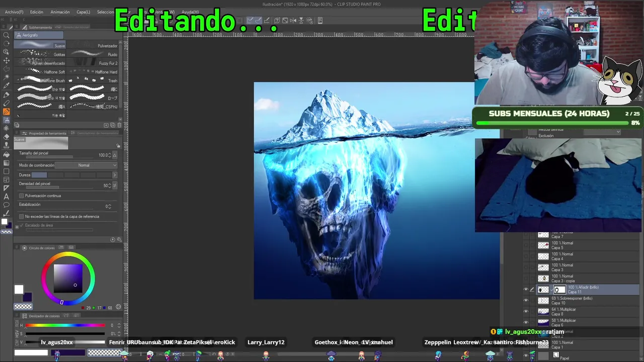This screenshot has height=362, width=644.
Task: Open the Animación menu
Action: pos(60,12)
